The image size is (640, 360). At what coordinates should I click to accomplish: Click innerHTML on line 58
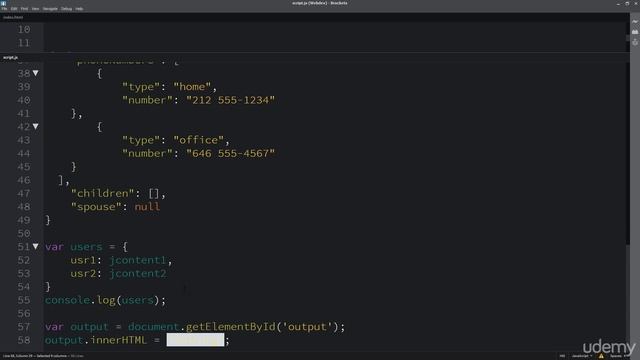tap(118, 340)
